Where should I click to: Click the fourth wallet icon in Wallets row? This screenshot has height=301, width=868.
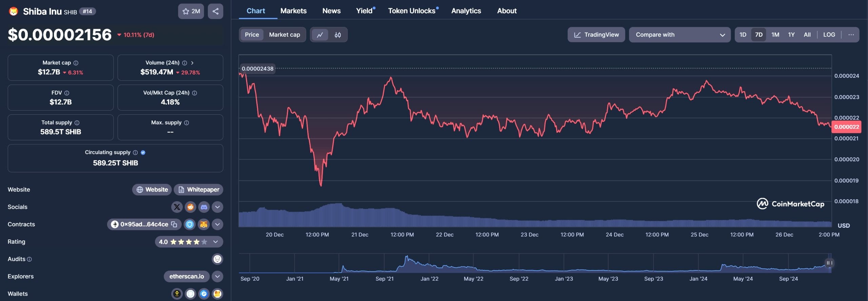click(x=217, y=294)
